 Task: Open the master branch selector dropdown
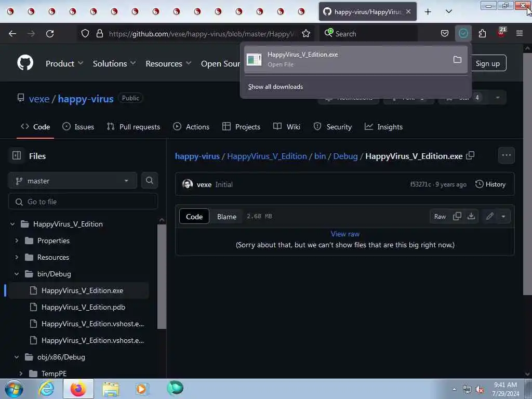73,180
